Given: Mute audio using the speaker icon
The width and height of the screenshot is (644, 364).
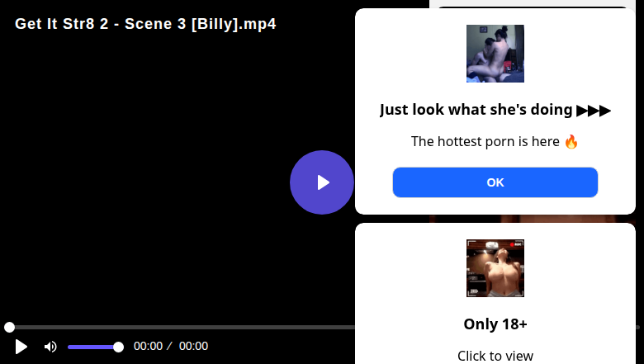Looking at the screenshot, I should [x=50, y=347].
